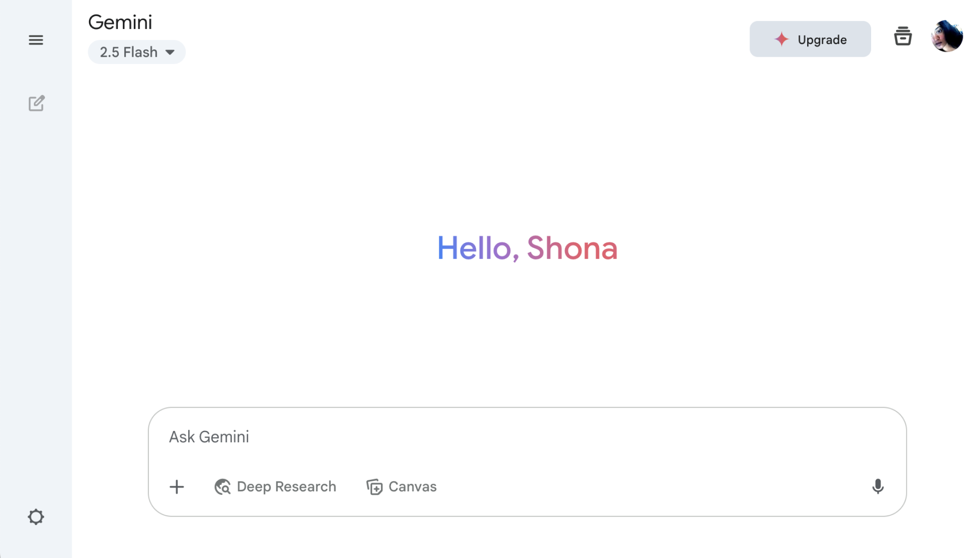Click the stacked tray icon beside Upgrade
Image resolution: width=980 pixels, height=558 pixels.
(902, 37)
